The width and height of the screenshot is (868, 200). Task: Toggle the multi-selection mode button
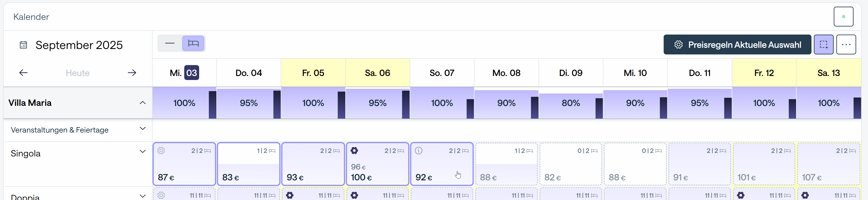coord(824,44)
